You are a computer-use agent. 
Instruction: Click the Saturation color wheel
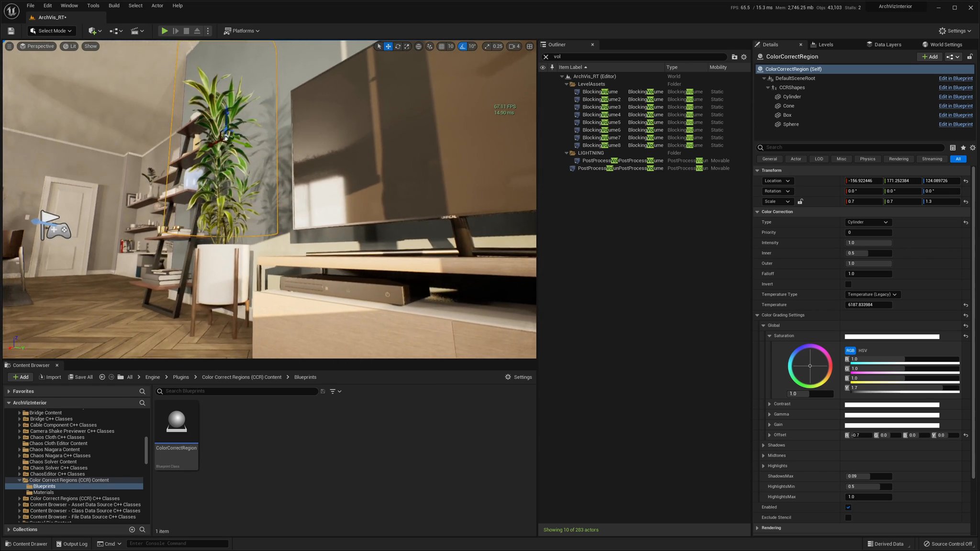(810, 366)
